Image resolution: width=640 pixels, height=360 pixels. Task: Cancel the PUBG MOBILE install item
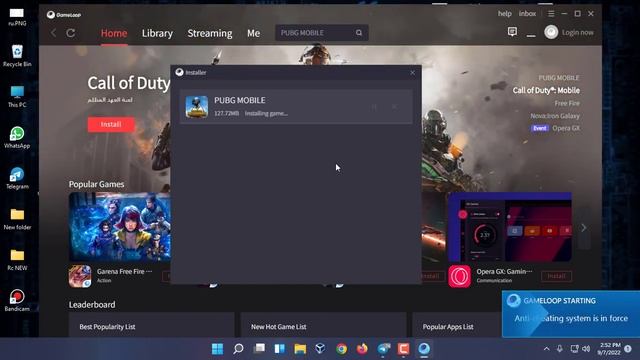(x=394, y=107)
